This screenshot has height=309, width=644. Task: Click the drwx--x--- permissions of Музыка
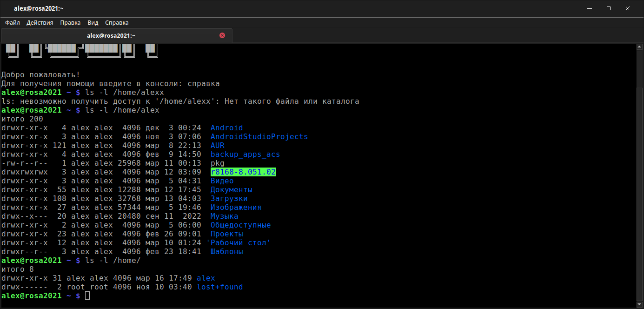pos(25,216)
